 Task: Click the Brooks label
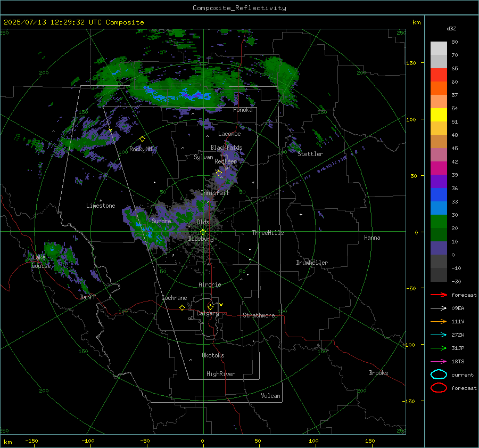378,373
